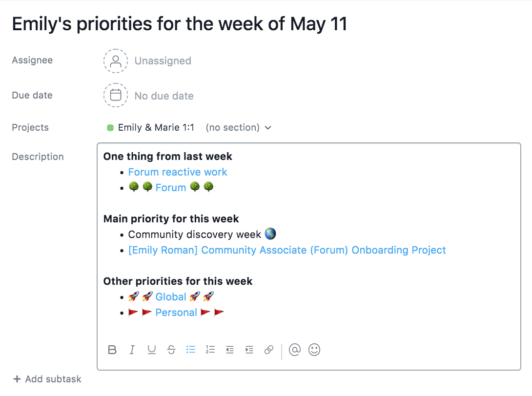This screenshot has width=532, height=396.
Task: Toggle bold formatting in description toolbar
Action: tap(112, 350)
